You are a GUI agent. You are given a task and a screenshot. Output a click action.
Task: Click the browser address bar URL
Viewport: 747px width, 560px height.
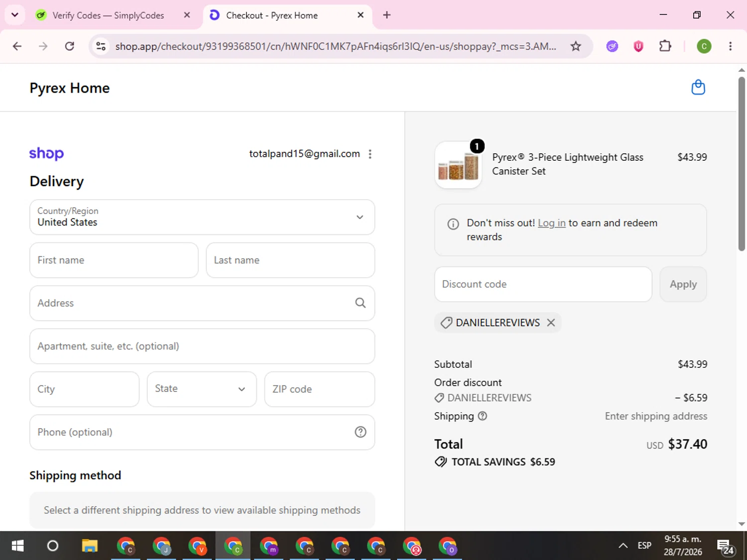pyautogui.click(x=336, y=46)
